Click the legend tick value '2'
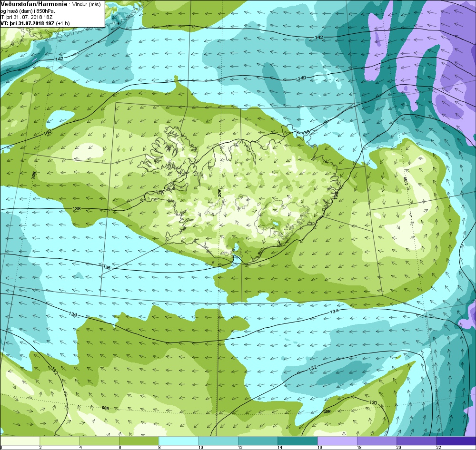Image resolution: width=476 pixels, height=450 pixels. 40,447
